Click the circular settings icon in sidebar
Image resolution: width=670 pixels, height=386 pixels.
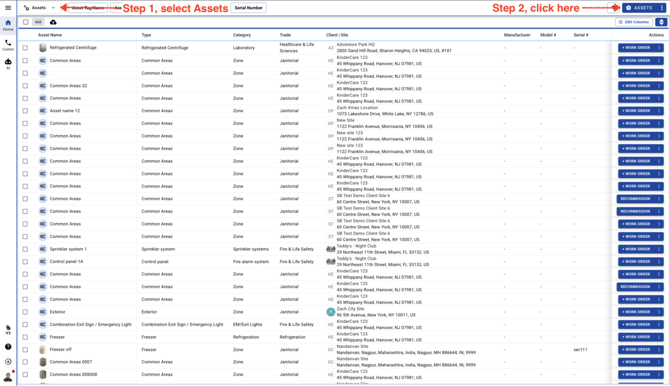pyautogui.click(x=8, y=362)
